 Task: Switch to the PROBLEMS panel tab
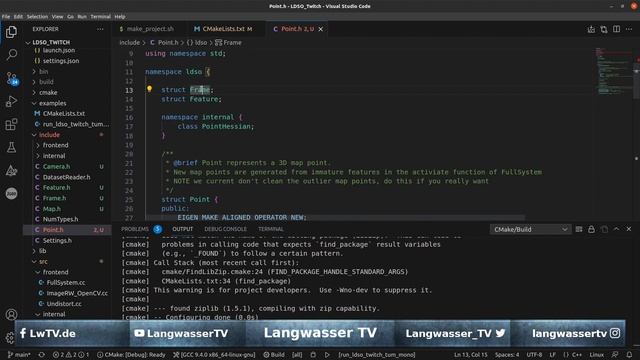(x=135, y=229)
